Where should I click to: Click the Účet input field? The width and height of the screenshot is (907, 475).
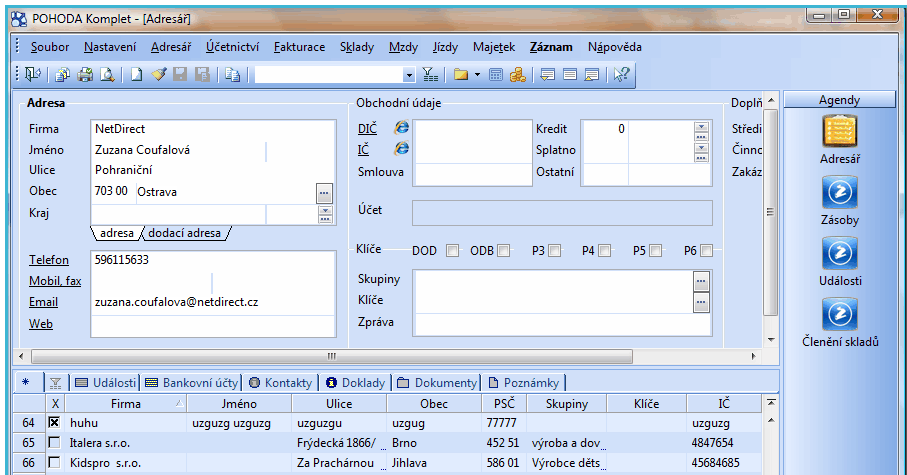pyautogui.click(x=562, y=213)
